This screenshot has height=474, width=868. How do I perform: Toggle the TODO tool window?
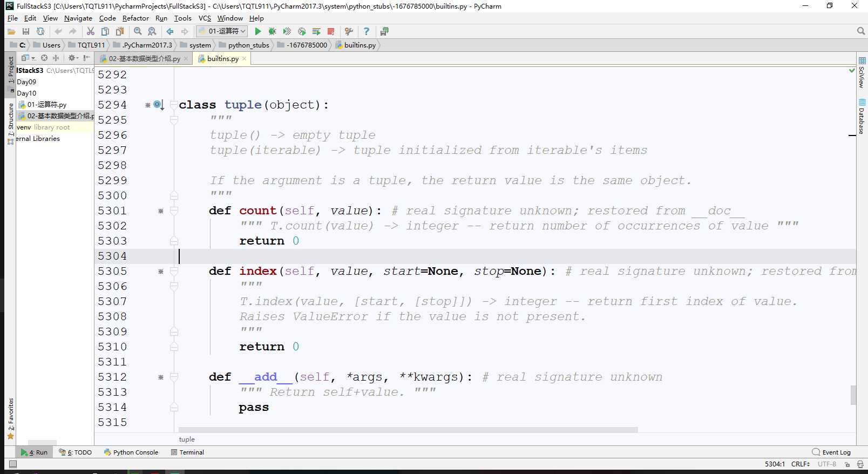[x=76, y=452]
